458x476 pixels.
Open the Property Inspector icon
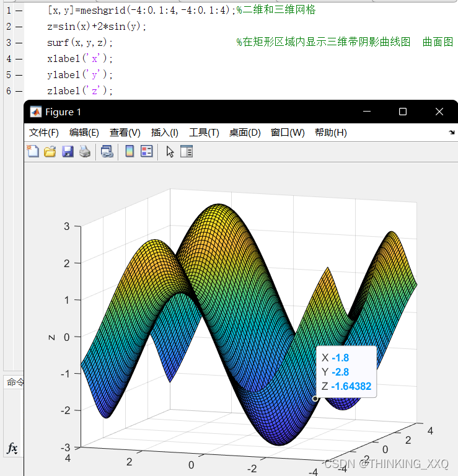coord(187,151)
